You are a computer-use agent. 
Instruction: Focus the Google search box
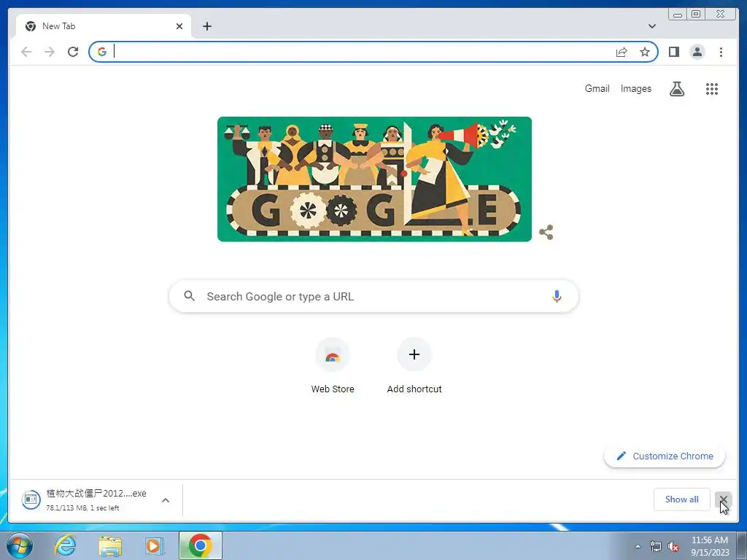pos(373,296)
